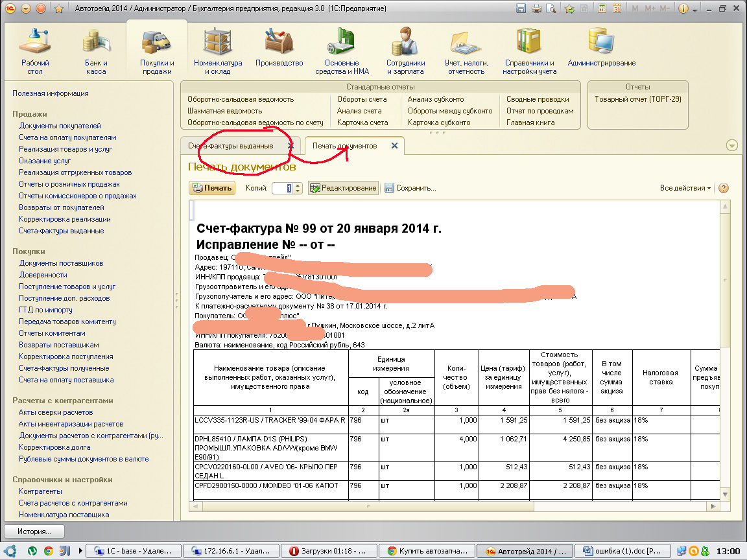
Task: Open the Рабочий стол section
Action: (35, 51)
